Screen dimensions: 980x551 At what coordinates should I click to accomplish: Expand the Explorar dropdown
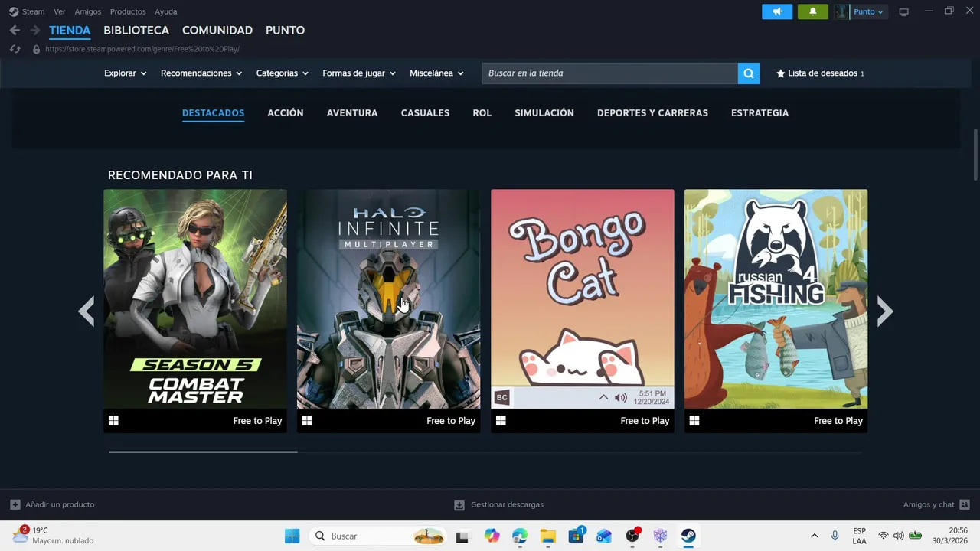[126, 73]
